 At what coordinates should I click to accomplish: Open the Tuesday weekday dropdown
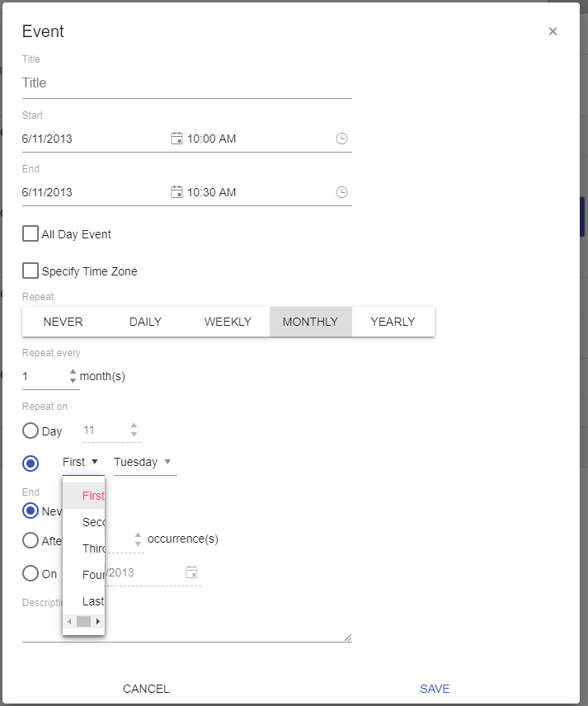coord(143,462)
